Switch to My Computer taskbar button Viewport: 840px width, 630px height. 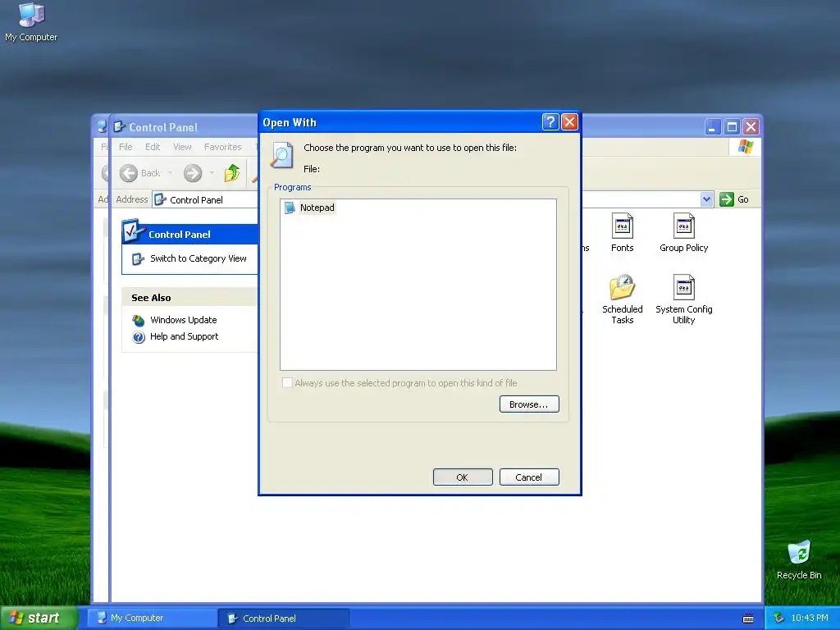[x=152, y=618]
